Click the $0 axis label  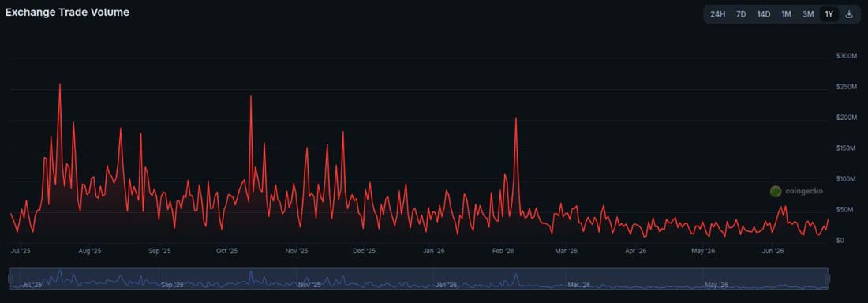pos(840,241)
